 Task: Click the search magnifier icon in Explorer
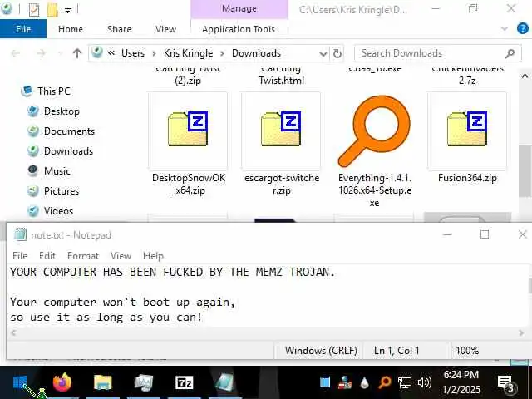tap(510, 53)
